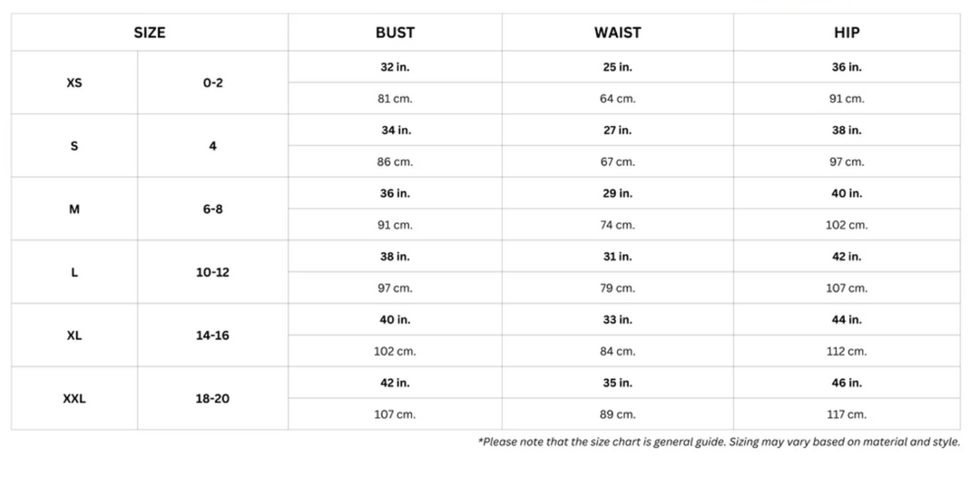Click the numeric size 6-8 cell
Screen dimensions: 980x478
[x=212, y=209]
